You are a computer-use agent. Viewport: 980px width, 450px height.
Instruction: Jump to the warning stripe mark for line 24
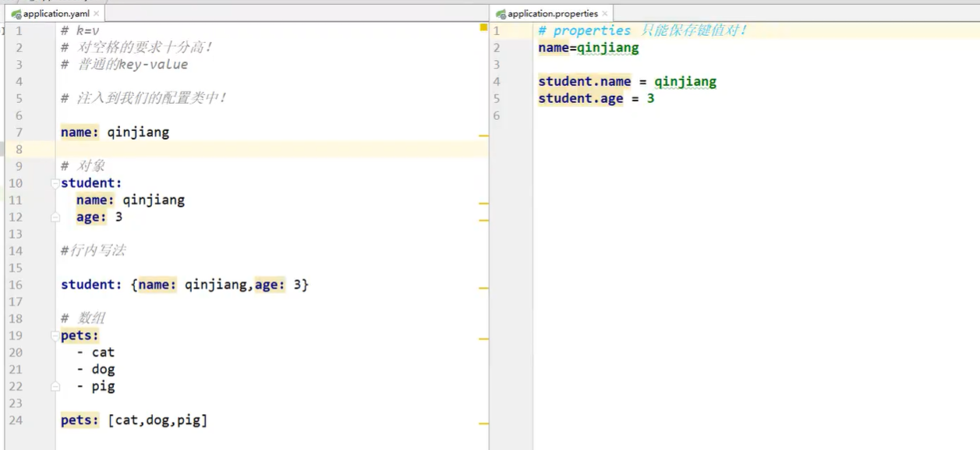(x=483, y=423)
